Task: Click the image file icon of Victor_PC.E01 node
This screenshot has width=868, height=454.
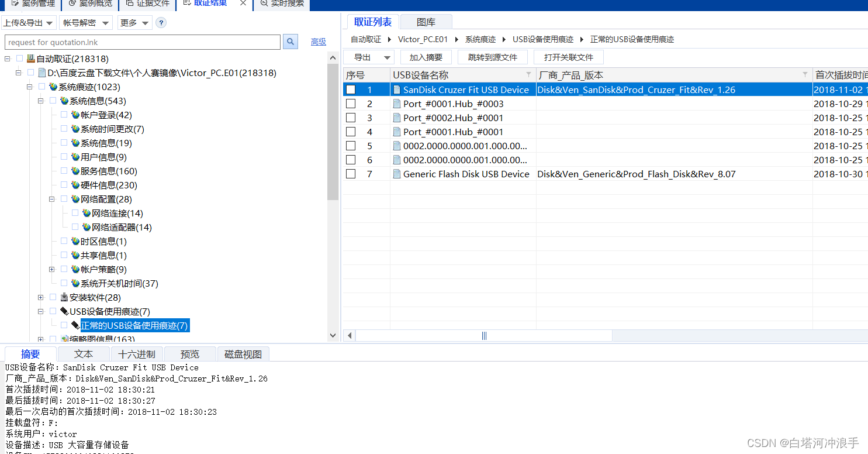Action: [42, 73]
